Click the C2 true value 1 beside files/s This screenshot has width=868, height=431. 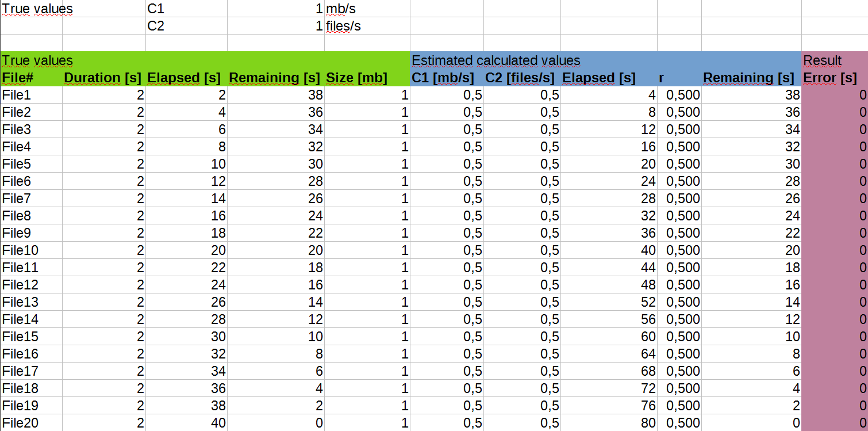[276, 26]
